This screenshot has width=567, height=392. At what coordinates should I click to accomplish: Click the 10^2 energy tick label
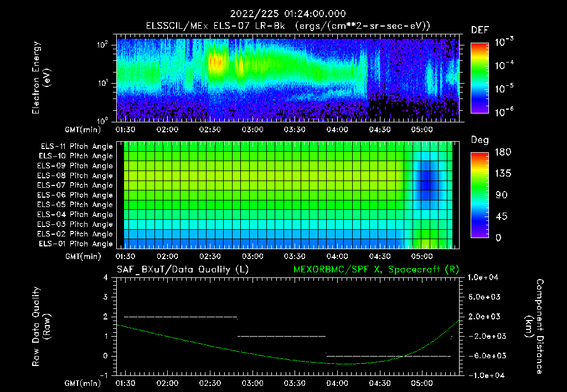102,45
